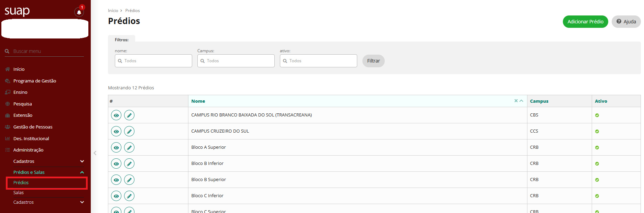
Task: Click the Início breadcrumb link
Action: point(113,11)
